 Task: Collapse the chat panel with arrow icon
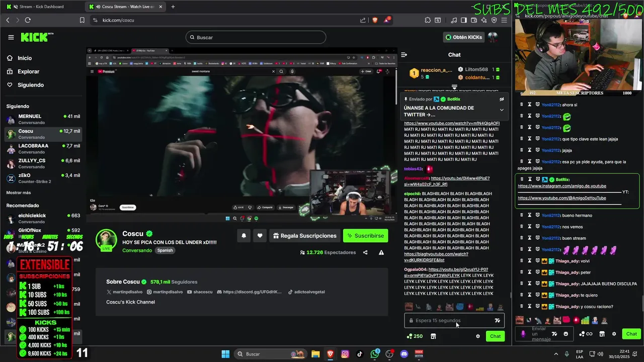point(404,55)
